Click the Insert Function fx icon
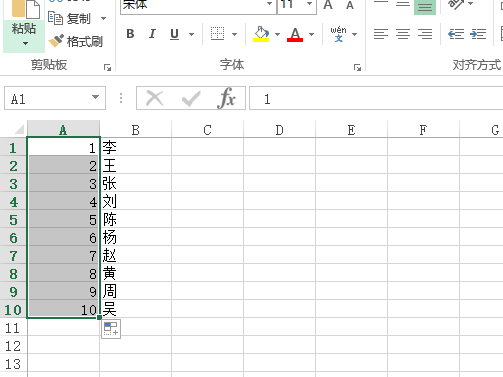 [x=227, y=98]
